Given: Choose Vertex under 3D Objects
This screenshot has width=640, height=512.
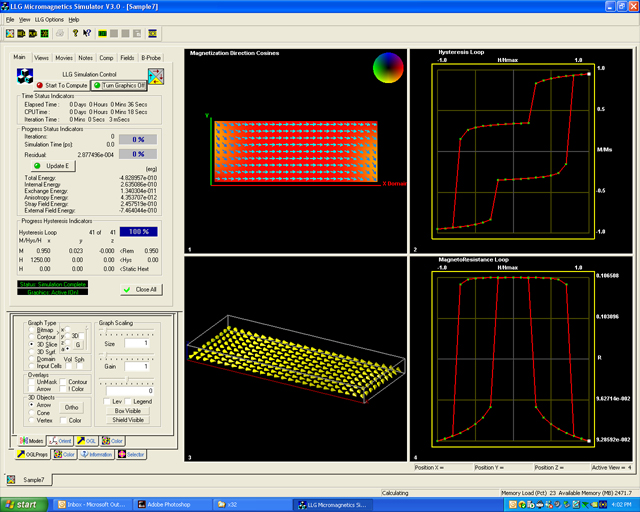Looking at the screenshot, I should [x=31, y=420].
